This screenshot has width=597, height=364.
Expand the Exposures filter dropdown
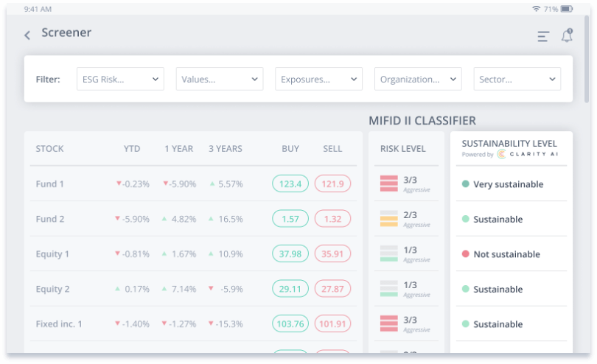318,79
